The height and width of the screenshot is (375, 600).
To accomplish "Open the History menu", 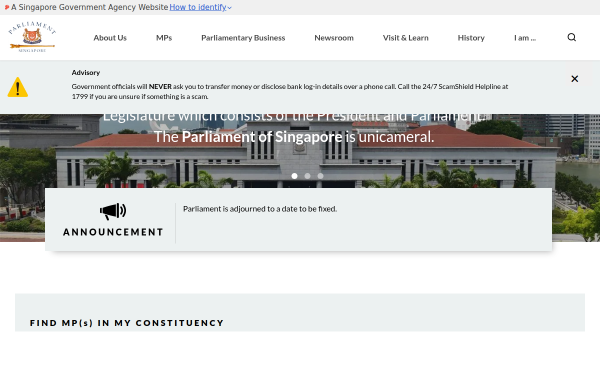I will (471, 38).
